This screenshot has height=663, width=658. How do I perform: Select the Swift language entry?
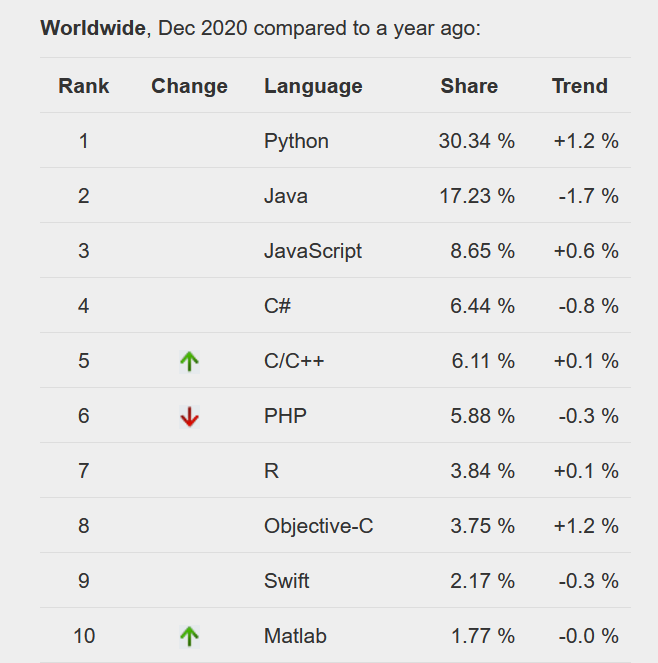click(x=288, y=581)
